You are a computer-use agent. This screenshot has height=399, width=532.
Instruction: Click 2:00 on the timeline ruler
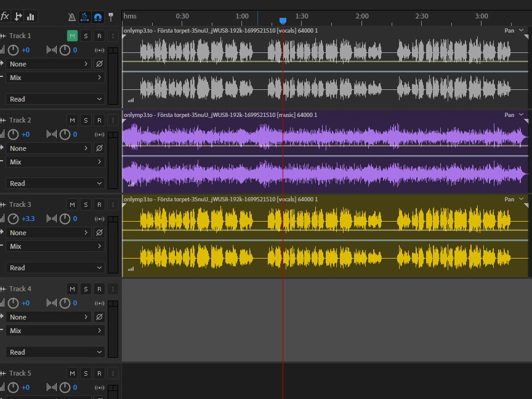[361, 16]
